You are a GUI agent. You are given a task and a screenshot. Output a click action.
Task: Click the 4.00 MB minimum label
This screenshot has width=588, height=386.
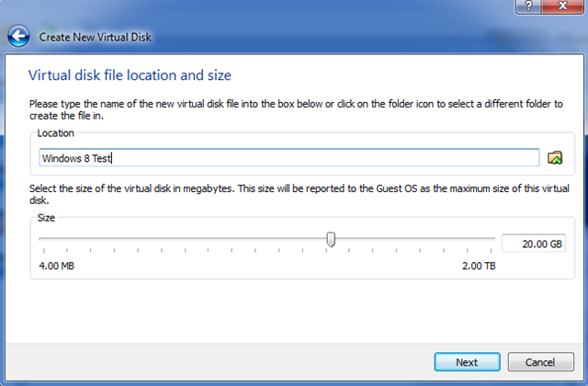click(57, 266)
